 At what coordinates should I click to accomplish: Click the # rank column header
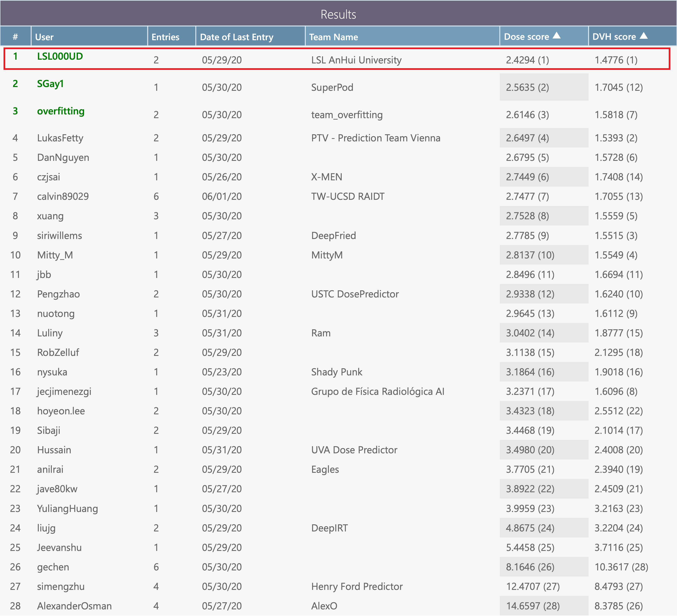click(x=15, y=37)
